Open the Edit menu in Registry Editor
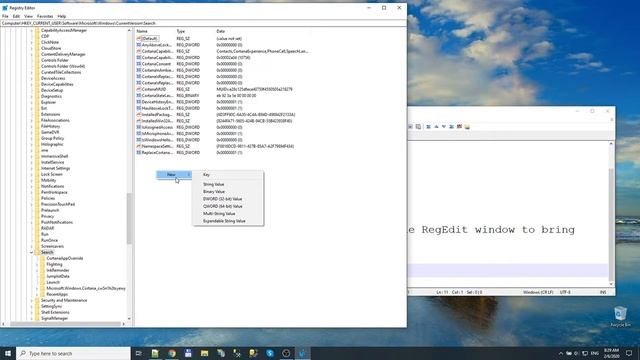Screen dimensions: 640x360 pos(16,16)
